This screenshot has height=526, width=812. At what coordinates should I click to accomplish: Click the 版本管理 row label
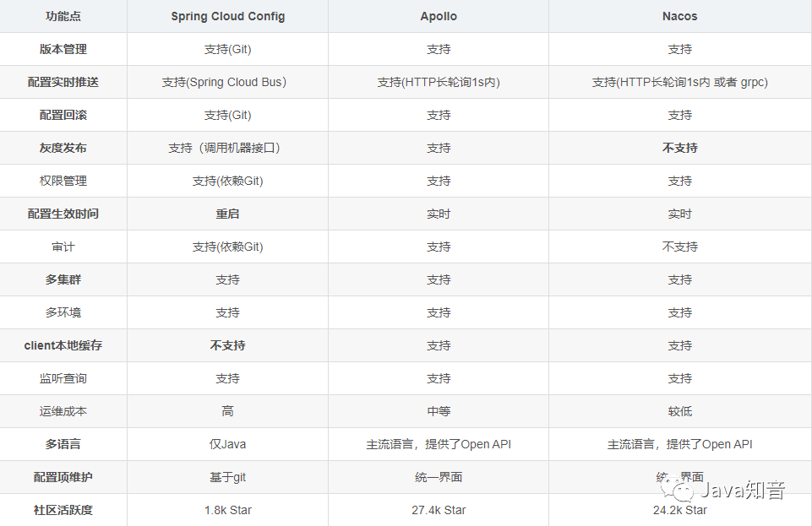[x=63, y=49]
